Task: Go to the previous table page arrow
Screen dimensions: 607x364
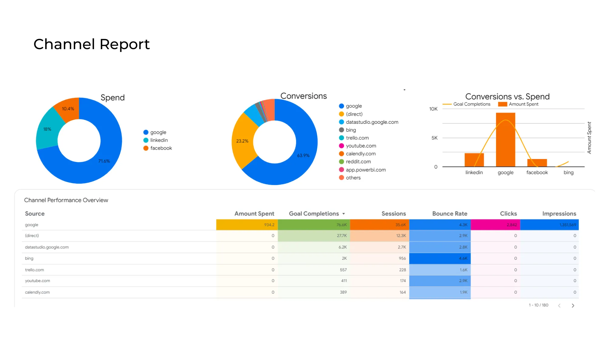Action: point(559,305)
